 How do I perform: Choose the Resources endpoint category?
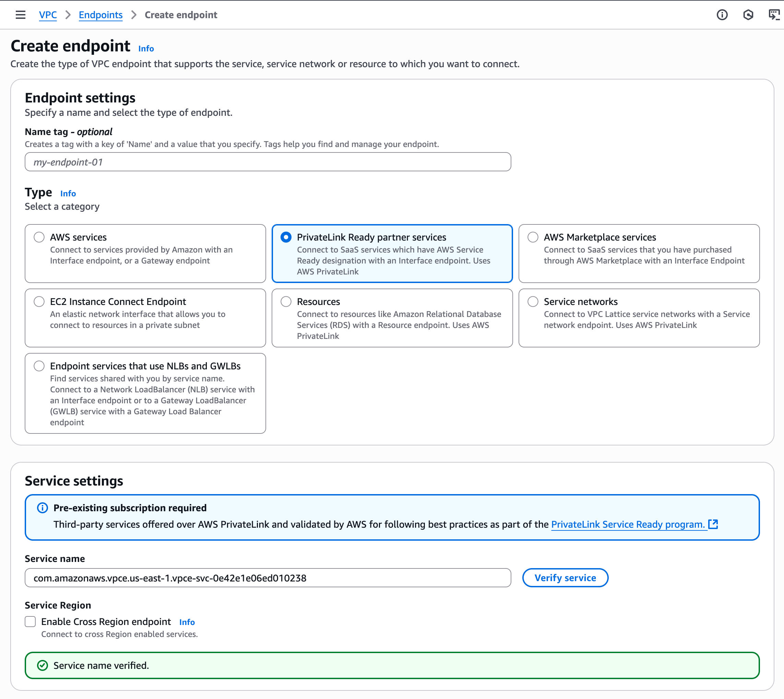point(286,302)
